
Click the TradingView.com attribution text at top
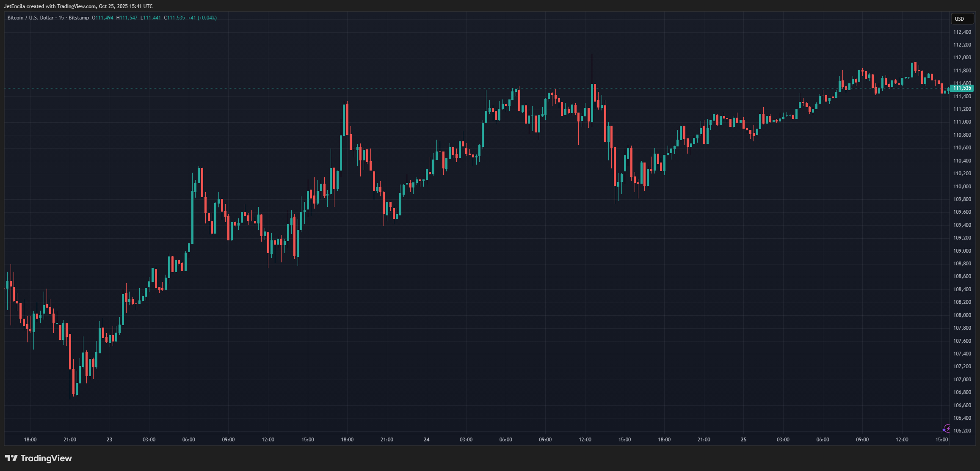(x=76, y=6)
